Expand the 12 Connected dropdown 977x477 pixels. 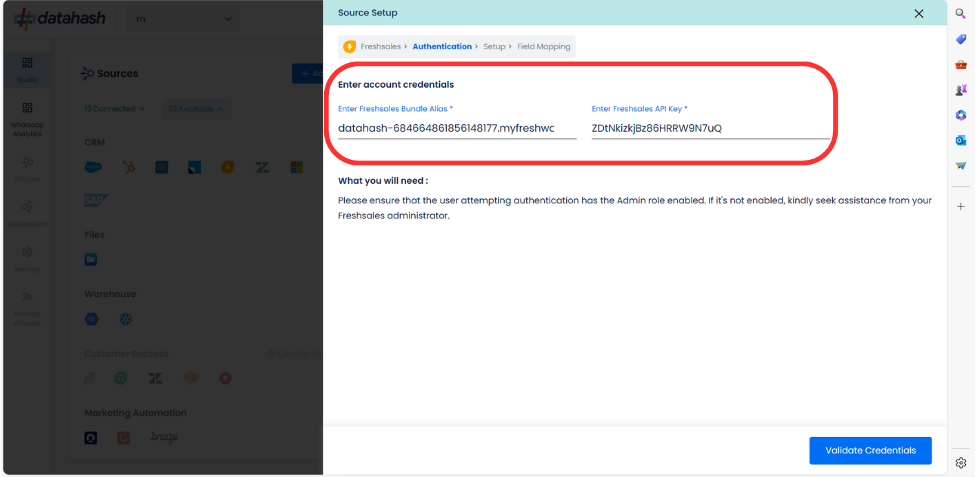click(115, 109)
